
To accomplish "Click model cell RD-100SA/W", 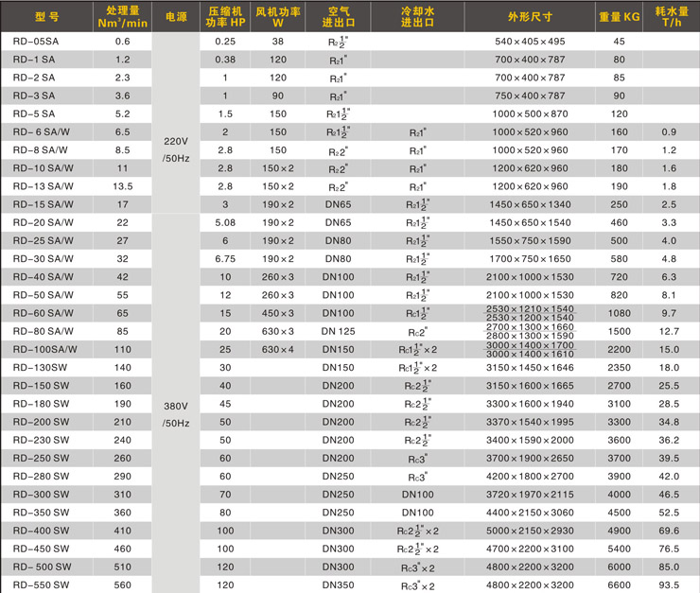I will coord(44,349).
